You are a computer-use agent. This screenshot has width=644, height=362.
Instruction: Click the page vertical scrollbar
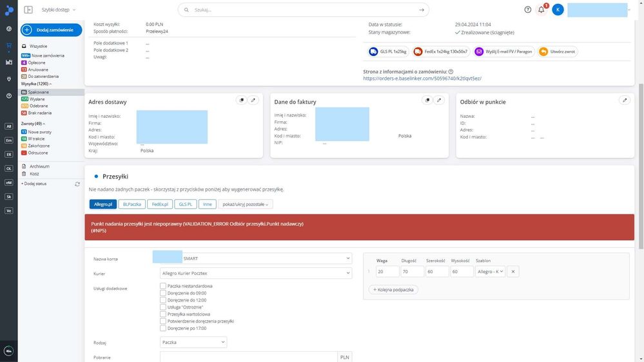pyautogui.click(x=641, y=166)
